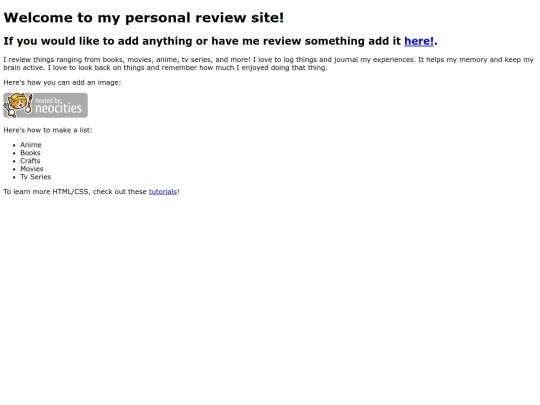540x405 pixels.
Task: Follow the "tutorials" link
Action: 163,191
